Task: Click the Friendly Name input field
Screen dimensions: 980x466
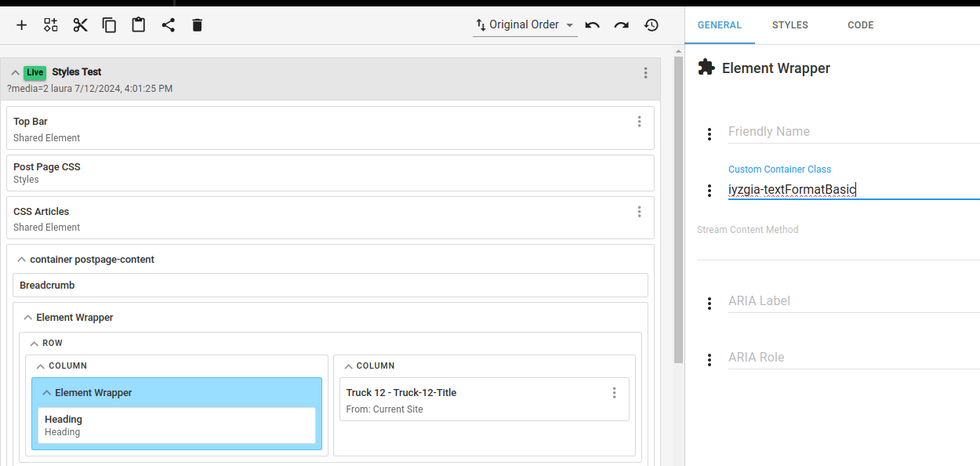Action: pos(850,132)
